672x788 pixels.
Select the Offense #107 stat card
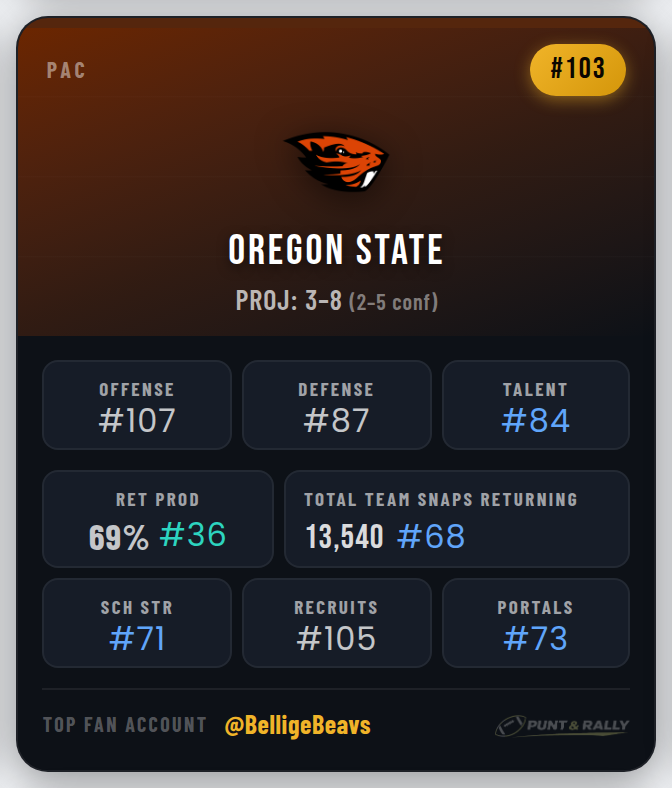(137, 405)
